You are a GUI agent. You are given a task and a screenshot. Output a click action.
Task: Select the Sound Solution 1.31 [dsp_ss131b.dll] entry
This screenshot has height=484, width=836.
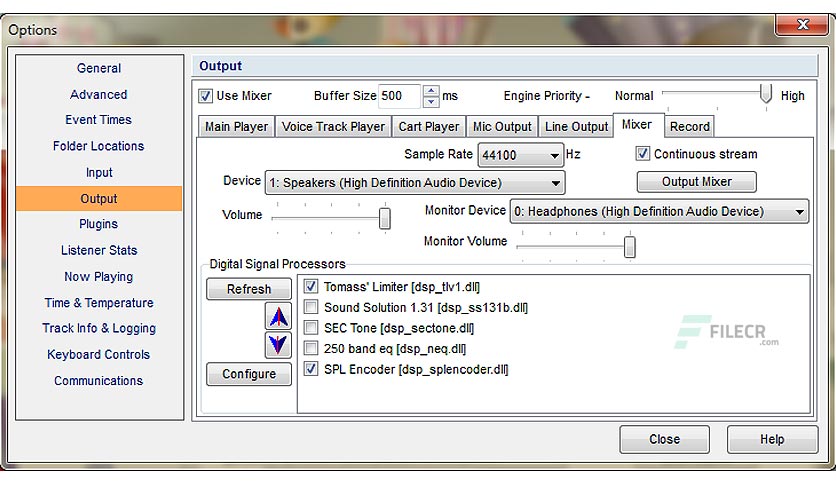(x=425, y=308)
